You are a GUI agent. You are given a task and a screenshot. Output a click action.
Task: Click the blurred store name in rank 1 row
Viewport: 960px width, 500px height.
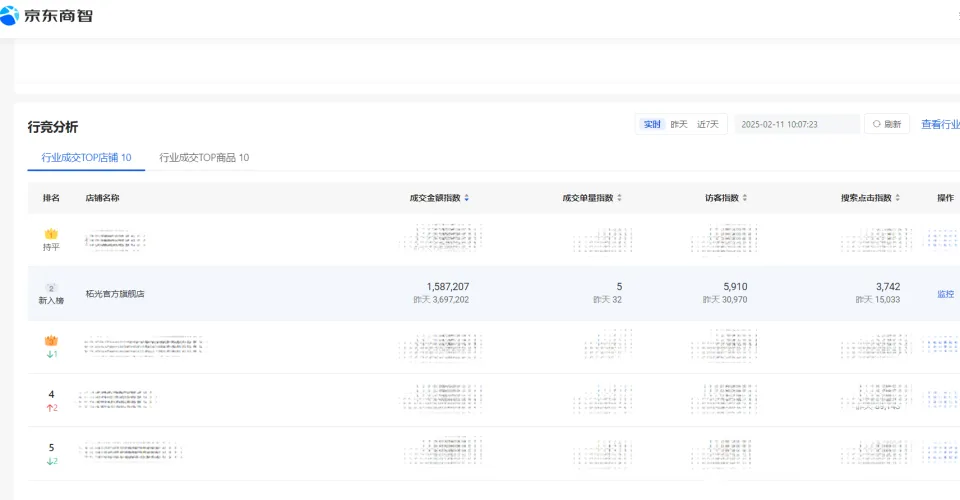115,241
